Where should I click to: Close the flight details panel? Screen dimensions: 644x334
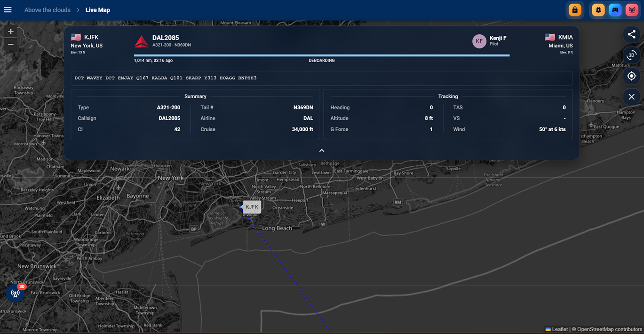[631, 96]
